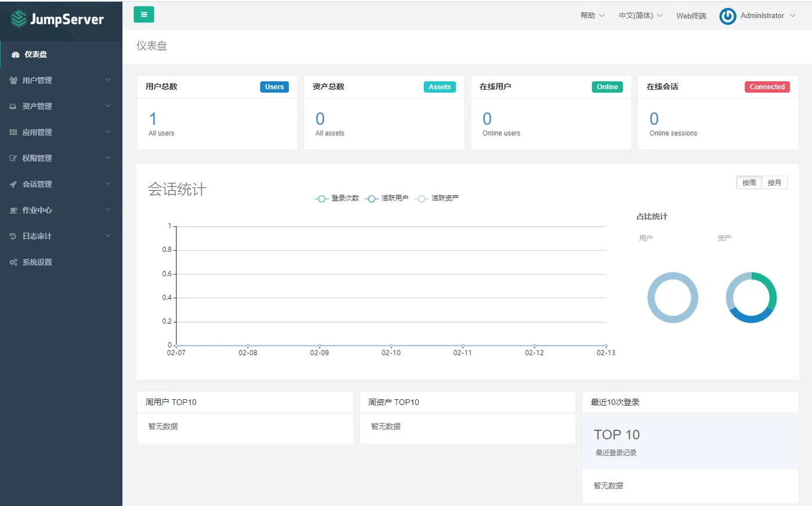The width and height of the screenshot is (812, 506).
Task: Open 系统设置 sidebar menu item
Action: (61, 262)
